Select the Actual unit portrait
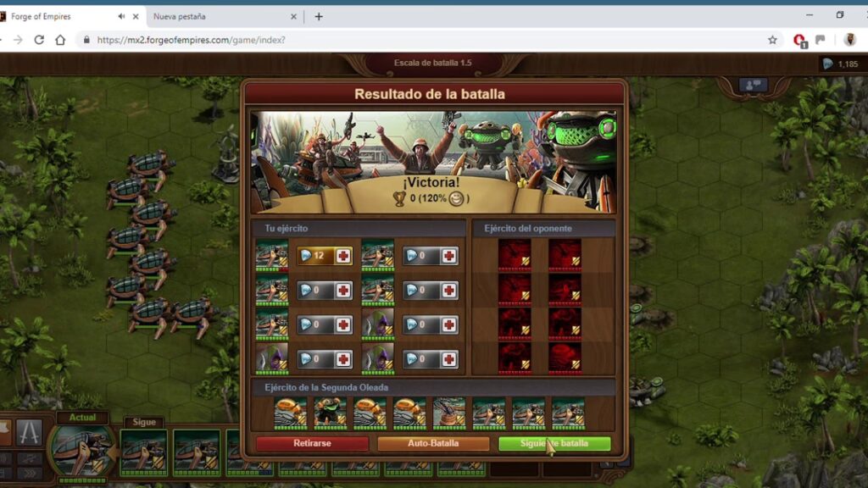Image resolution: width=868 pixels, height=488 pixels. (81, 450)
